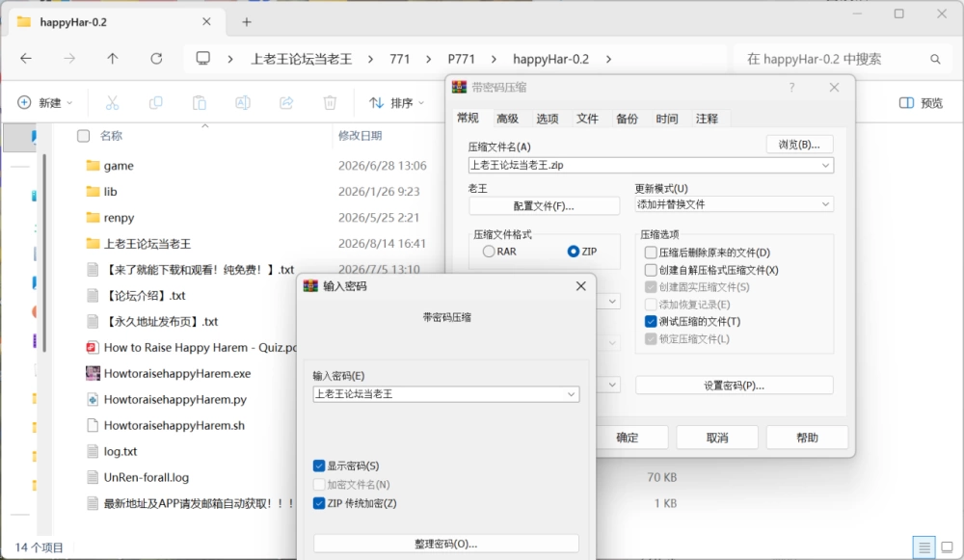
Task: Check 创建自解压格式压缩文件(X)
Action: [651, 270]
